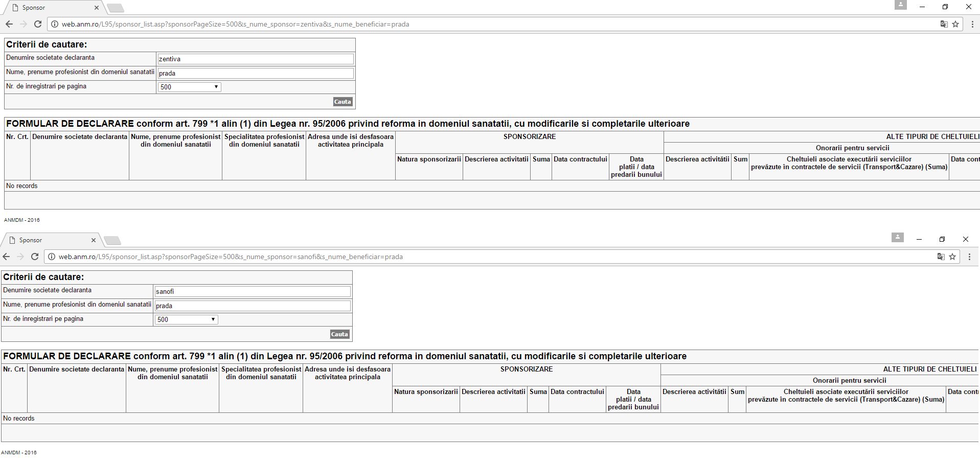This screenshot has width=980, height=463.
Task: Click 'ANMDM - 2016' footer in zentiva window
Action: (22, 220)
